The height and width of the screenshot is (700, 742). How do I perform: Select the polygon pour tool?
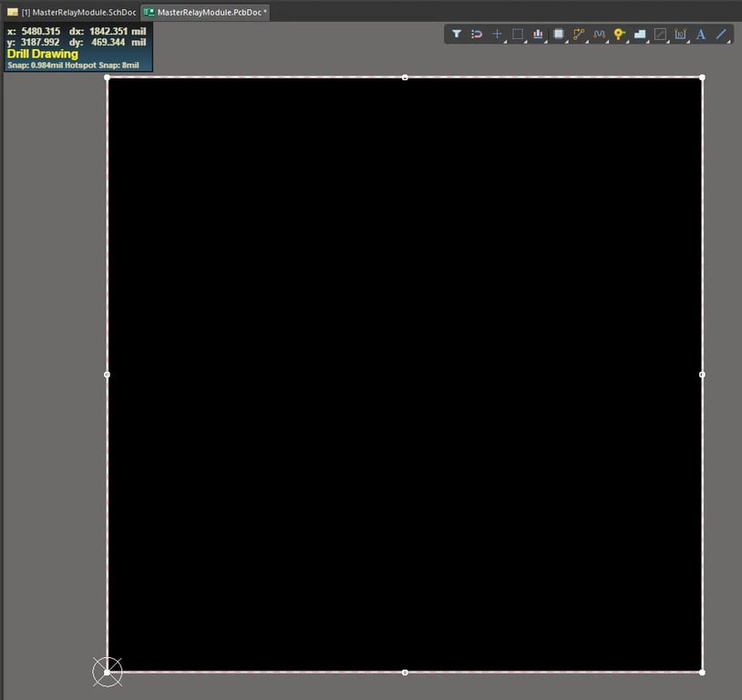(558, 34)
